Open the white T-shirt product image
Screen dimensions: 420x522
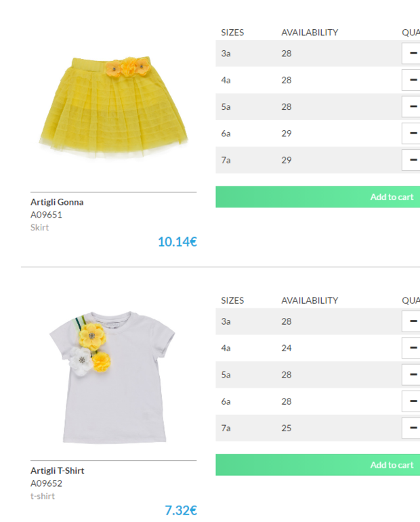(112, 377)
